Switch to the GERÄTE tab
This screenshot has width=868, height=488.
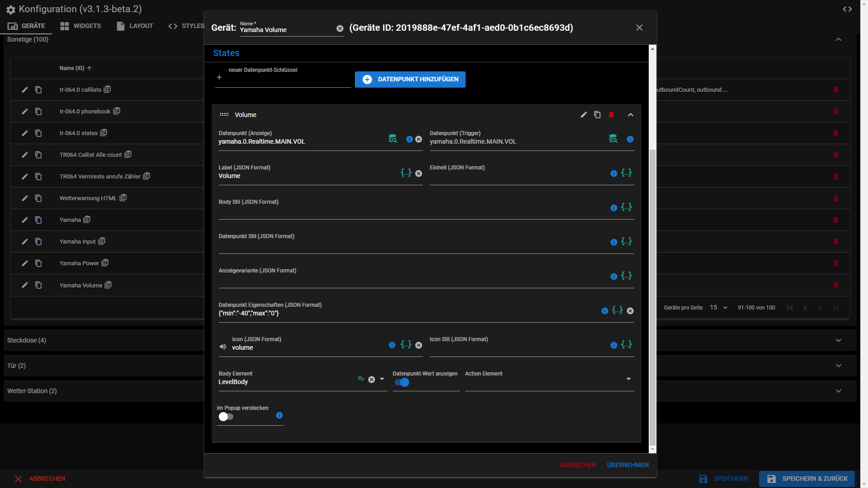[x=26, y=26]
